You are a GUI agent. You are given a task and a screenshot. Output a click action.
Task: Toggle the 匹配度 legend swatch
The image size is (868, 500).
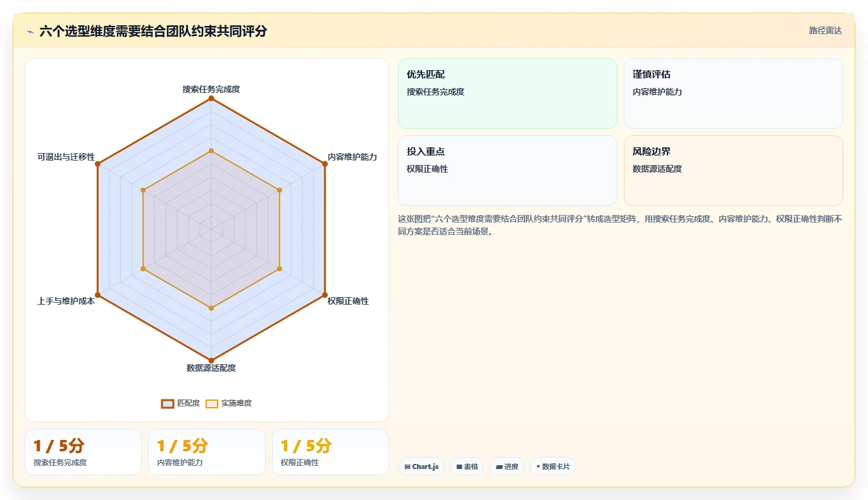(168, 403)
